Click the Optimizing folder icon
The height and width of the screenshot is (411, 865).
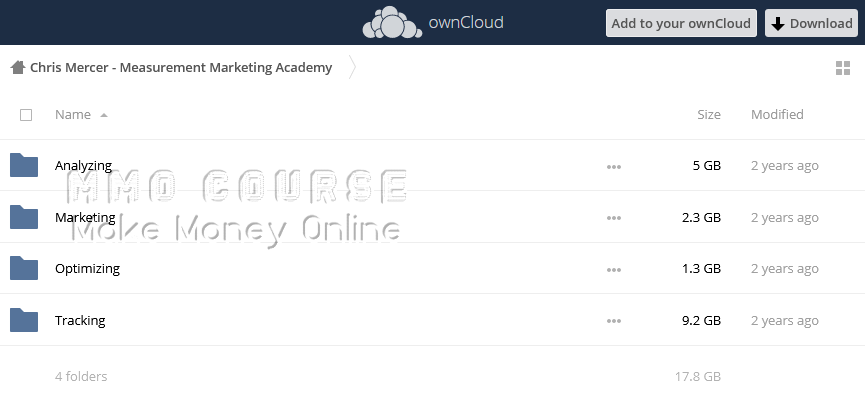[x=24, y=269]
